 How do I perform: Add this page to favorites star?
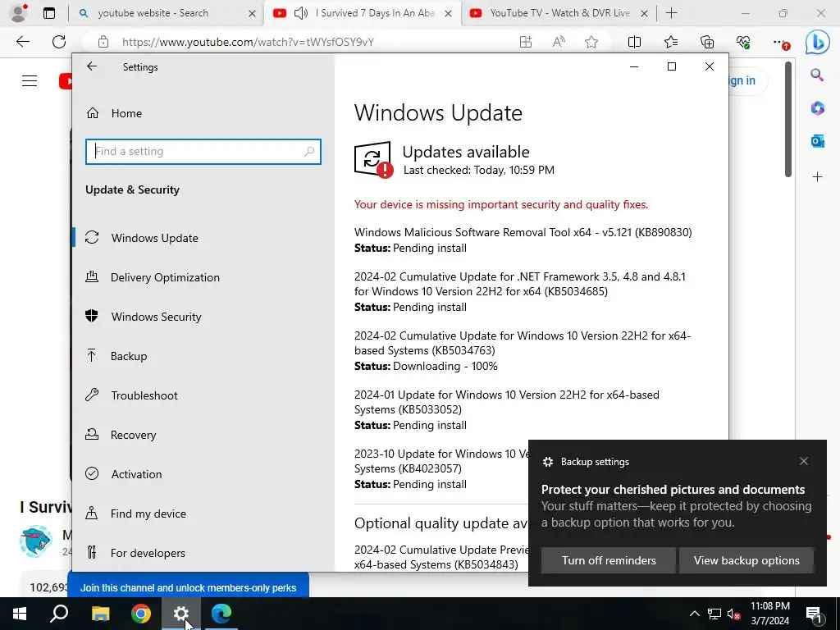[591, 42]
